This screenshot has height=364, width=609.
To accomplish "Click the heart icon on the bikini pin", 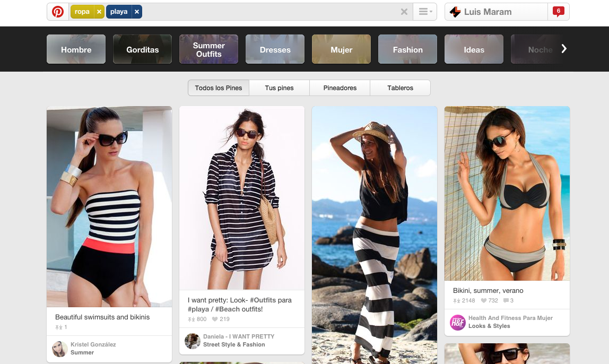I will coord(483,300).
